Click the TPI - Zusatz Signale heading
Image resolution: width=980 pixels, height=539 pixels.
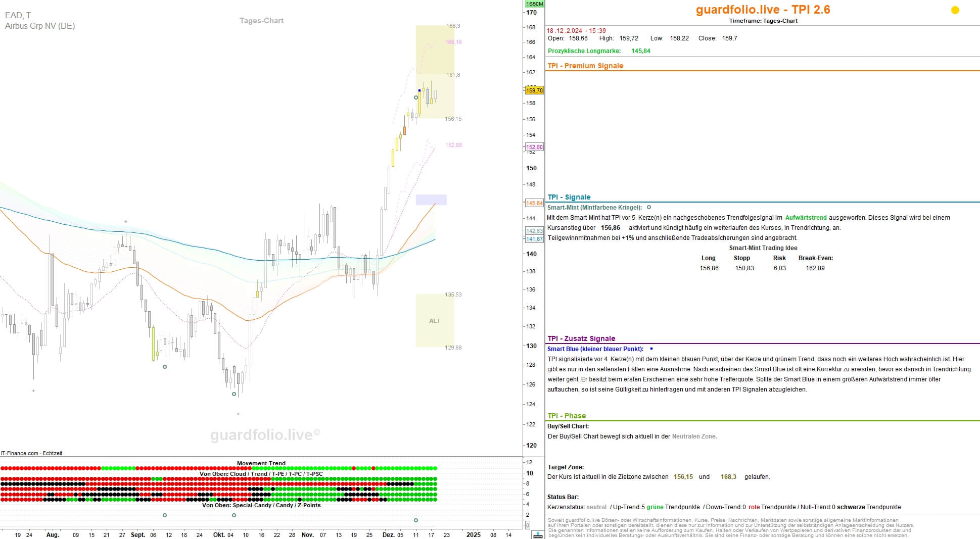[x=581, y=338]
